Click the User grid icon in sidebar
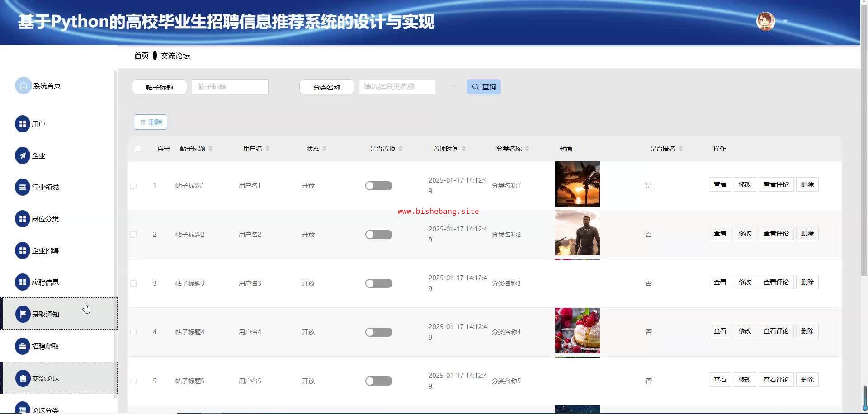 (22, 124)
